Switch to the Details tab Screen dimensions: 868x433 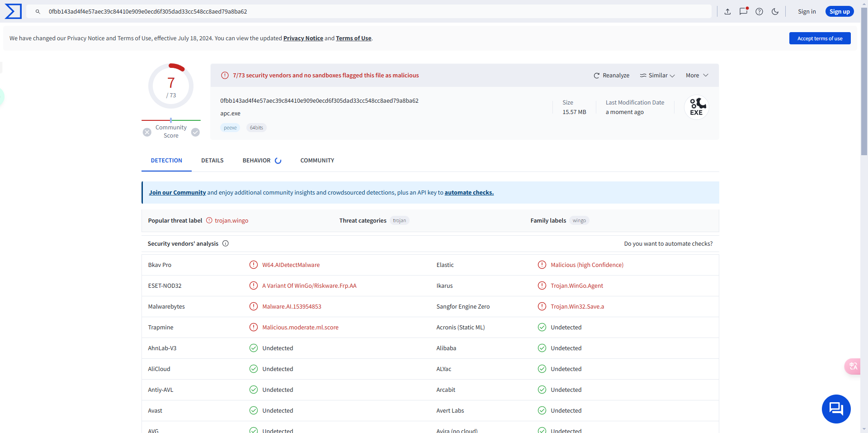212,161
